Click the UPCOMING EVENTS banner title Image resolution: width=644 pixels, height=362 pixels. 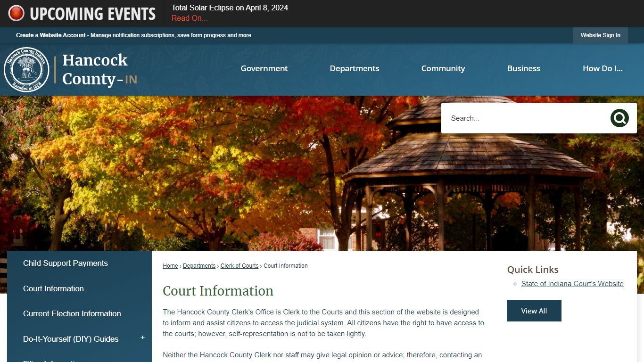click(x=92, y=14)
